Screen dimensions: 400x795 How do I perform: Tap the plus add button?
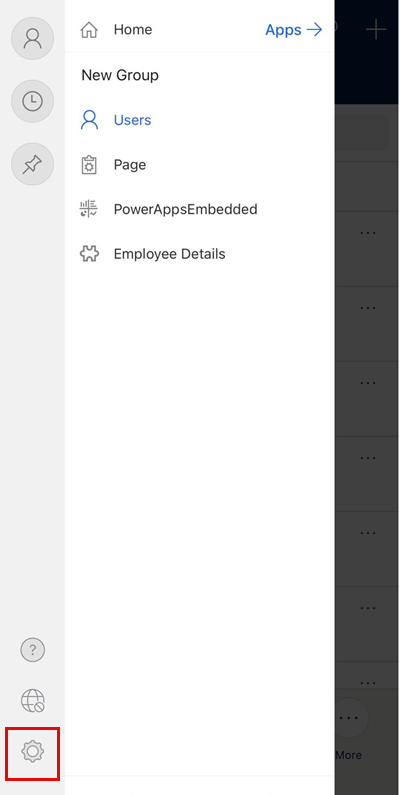coord(376,30)
